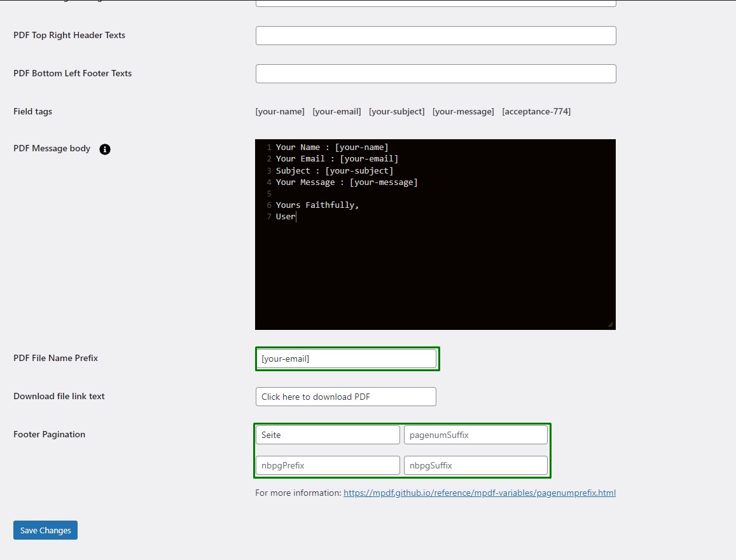
Task: Focus the PDF Bottom Left Footer Texts input
Action: [x=435, y=74]
